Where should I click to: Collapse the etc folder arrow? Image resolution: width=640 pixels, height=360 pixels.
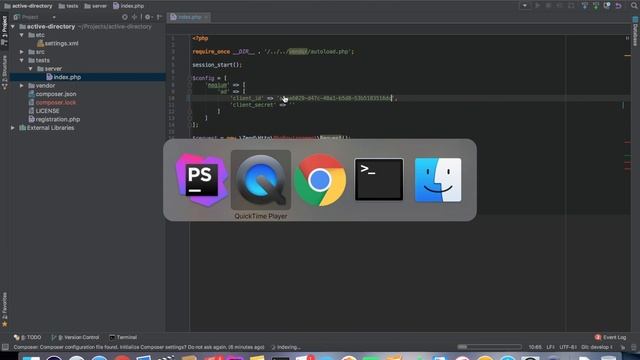pos(22,35)
